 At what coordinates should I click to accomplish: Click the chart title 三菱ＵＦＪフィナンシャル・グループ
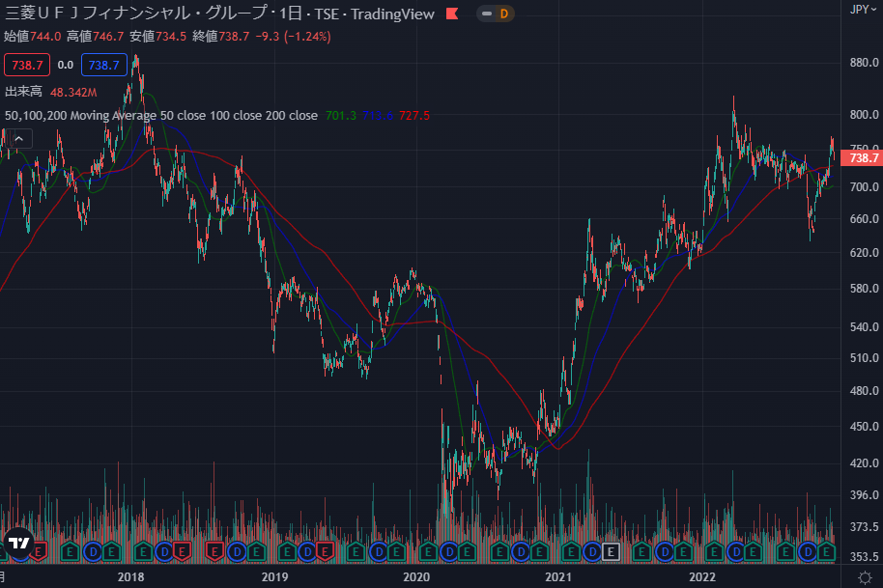click(x=135, y=14)
